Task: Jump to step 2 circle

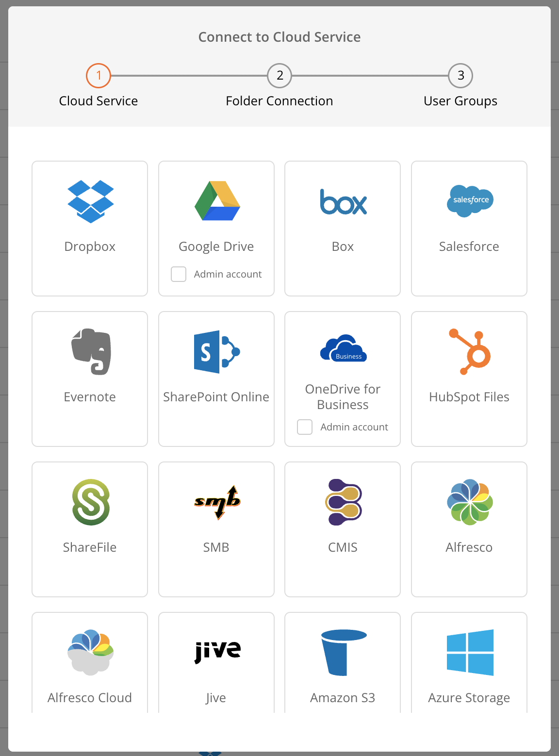Action: [279, 76]
